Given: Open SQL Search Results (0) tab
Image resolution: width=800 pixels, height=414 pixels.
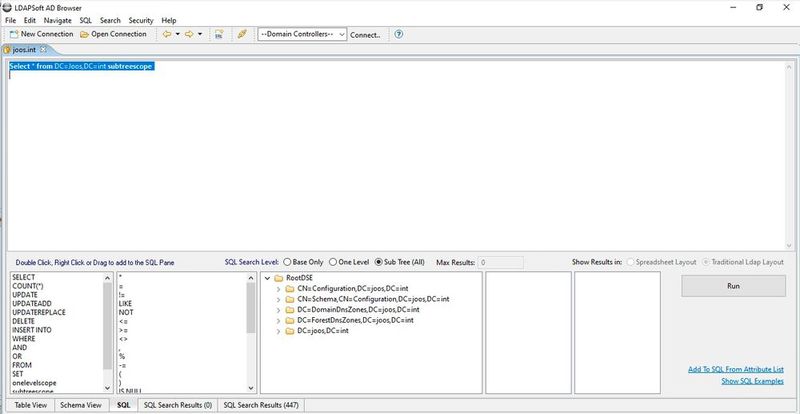Looking at the screenshot, I should (178, 405).
